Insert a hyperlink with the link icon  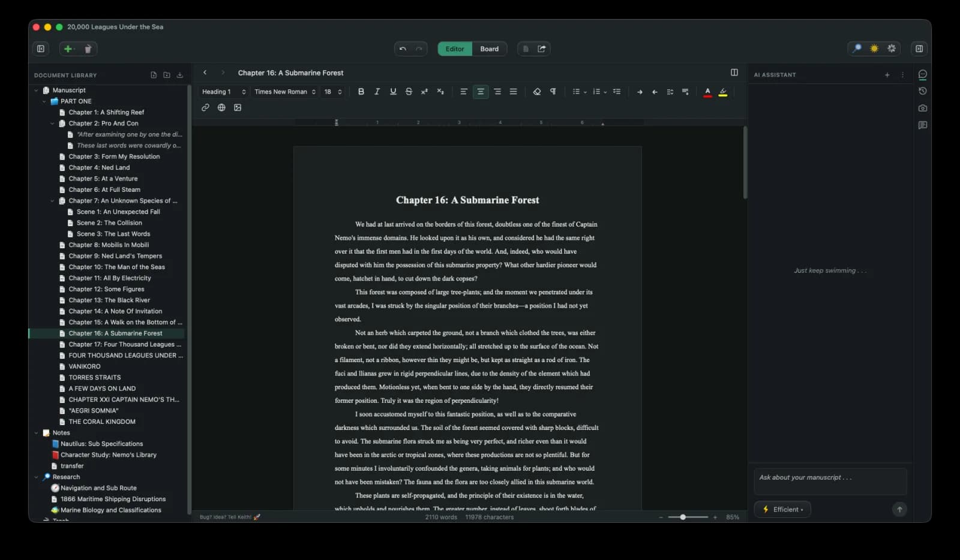click(205, 107)
